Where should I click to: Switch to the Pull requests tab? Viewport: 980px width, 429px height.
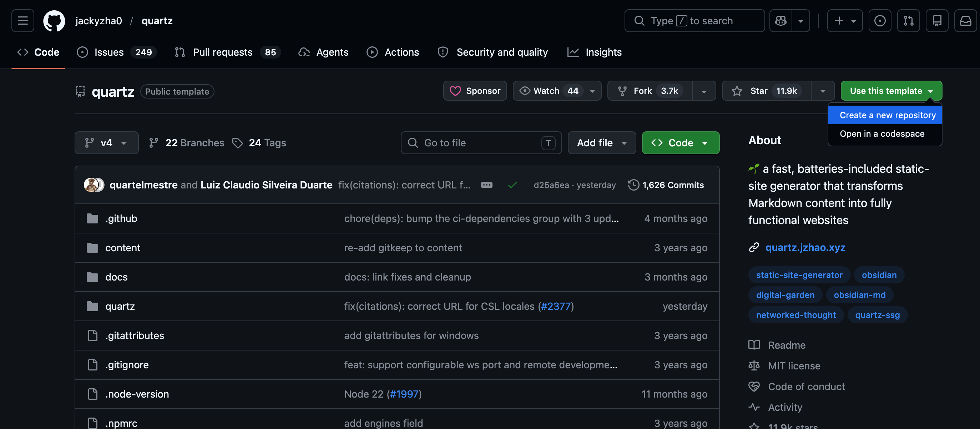pyautogui.click(x=222, y=52)
